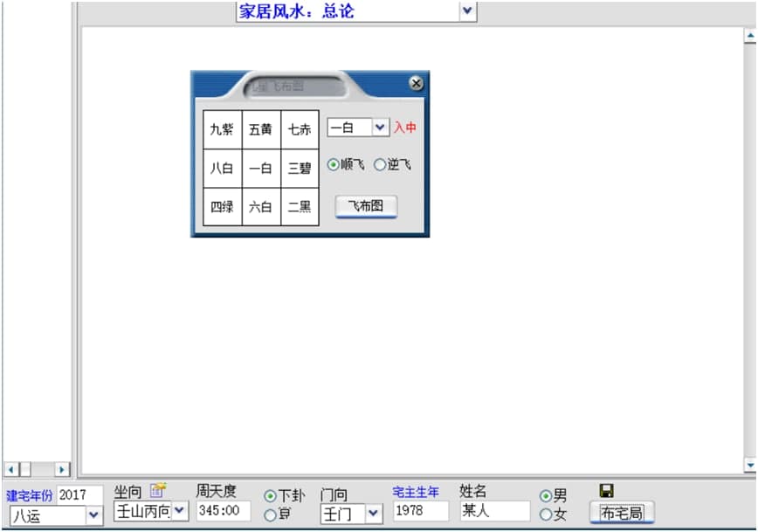Click left panel scroll right arrow
The width and height of the screenshot is (758, 532).
(61, 469)
